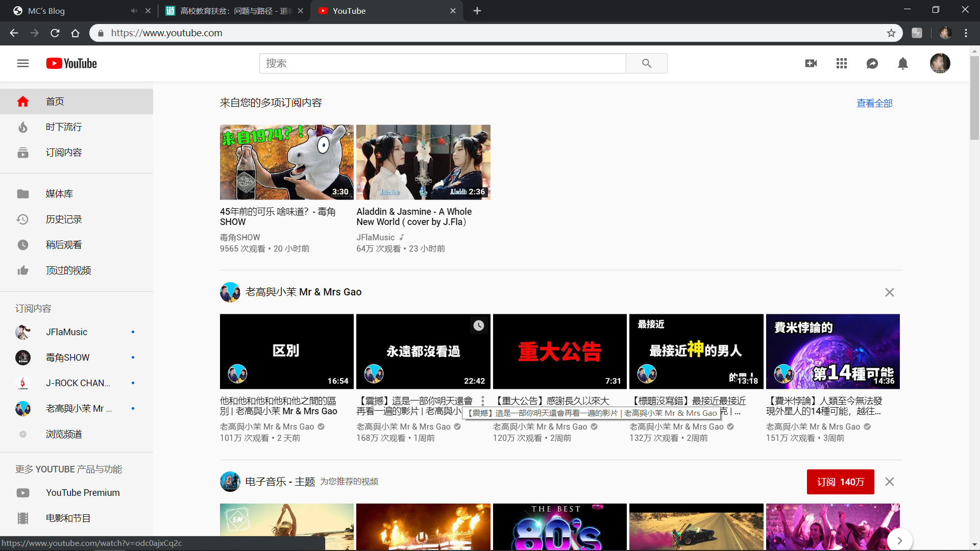Open options menu for 【震撼】 video

[482, 402]
